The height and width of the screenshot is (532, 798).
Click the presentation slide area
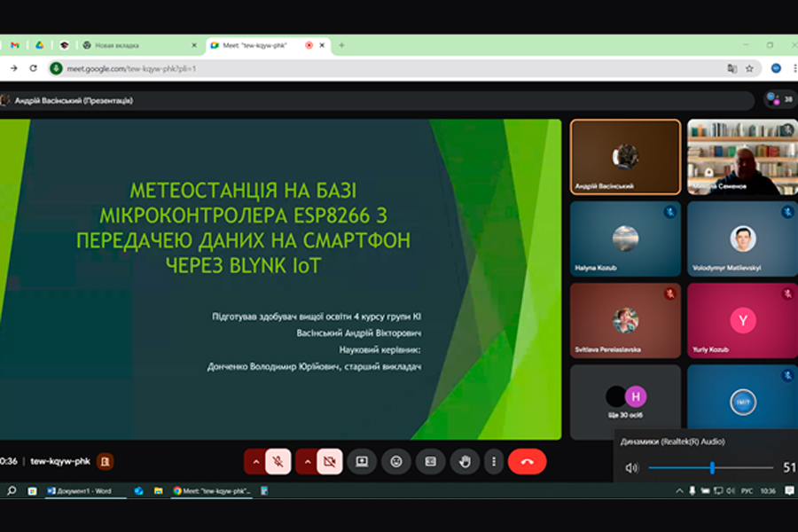click(280, 279)
